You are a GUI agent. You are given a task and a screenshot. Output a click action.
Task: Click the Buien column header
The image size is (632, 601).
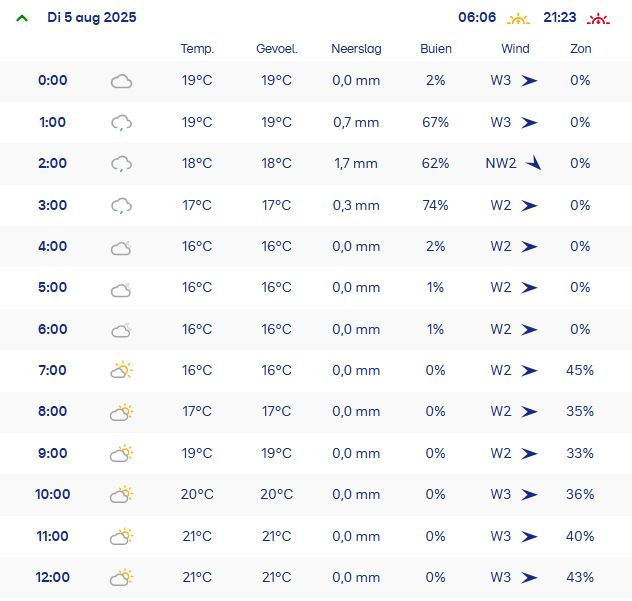point(435,49)
